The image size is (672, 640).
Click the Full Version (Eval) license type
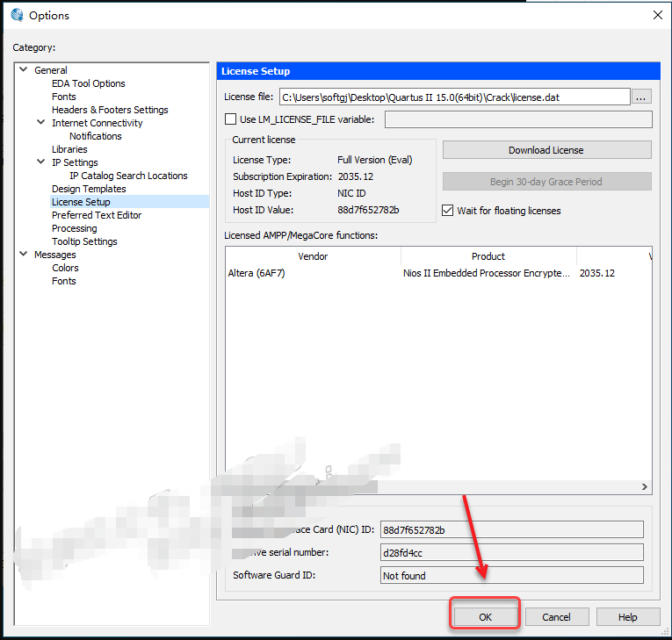(x=374, y=160)
